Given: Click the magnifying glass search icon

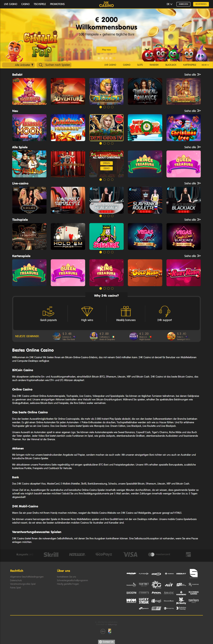Looking at the screenshot, I should [41, 65].
